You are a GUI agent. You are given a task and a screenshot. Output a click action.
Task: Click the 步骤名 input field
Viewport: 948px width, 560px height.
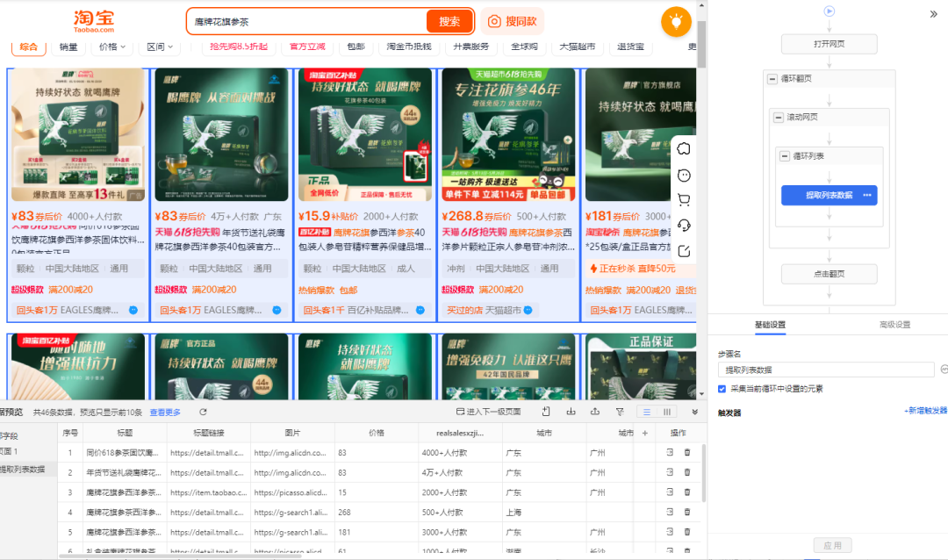[x=825, y=370]
